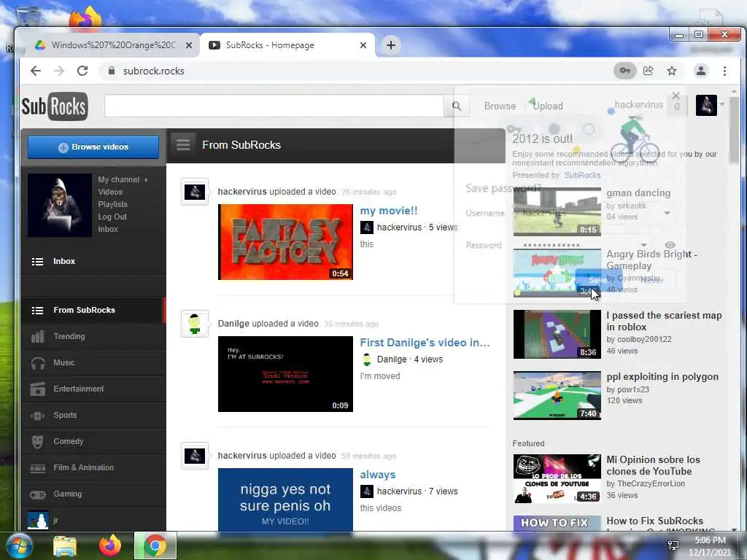747x560 pixels.
Task: Open the Browse link in header
Action: pos(500,106)
